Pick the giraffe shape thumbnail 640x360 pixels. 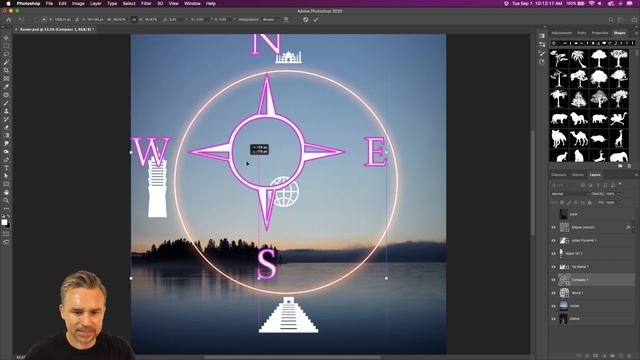tap(618, 138)
